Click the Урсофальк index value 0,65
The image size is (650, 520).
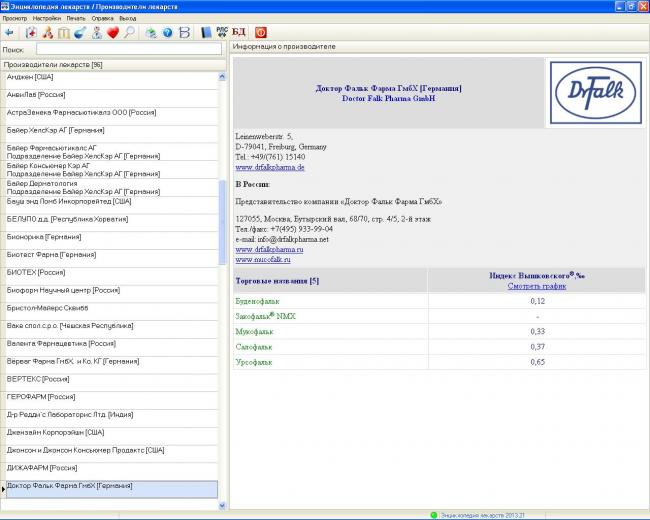(x=537, y=362)
